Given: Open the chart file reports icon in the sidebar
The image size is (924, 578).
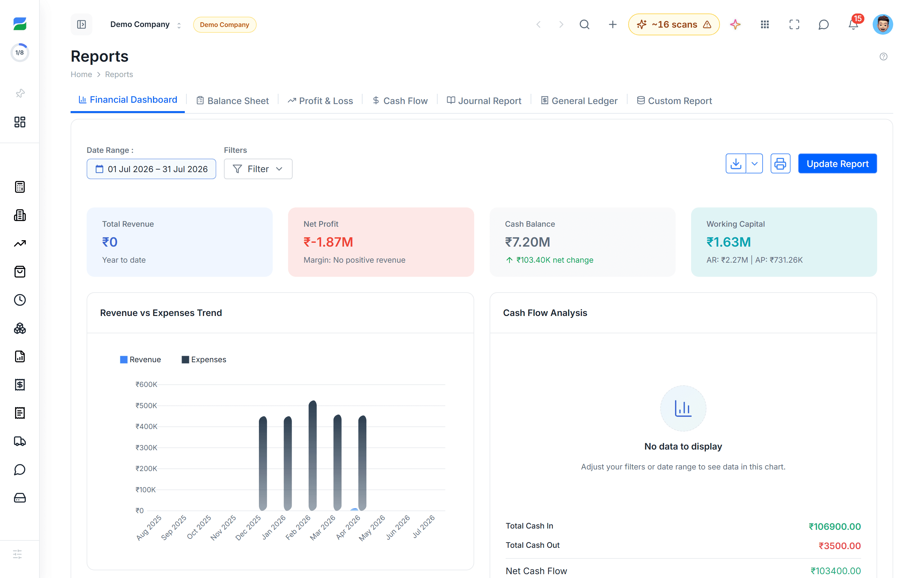Looking at the screenshot, I should [x=20, y=356].
